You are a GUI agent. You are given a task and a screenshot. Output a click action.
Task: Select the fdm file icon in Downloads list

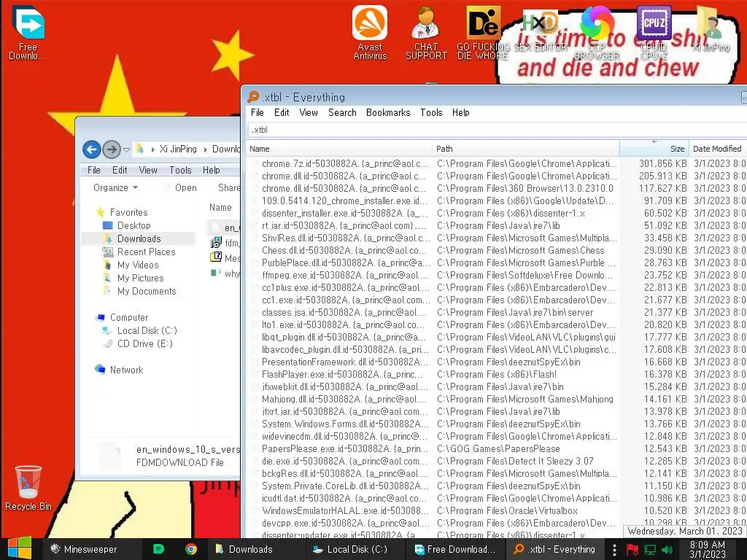click(x=216, y=243)
